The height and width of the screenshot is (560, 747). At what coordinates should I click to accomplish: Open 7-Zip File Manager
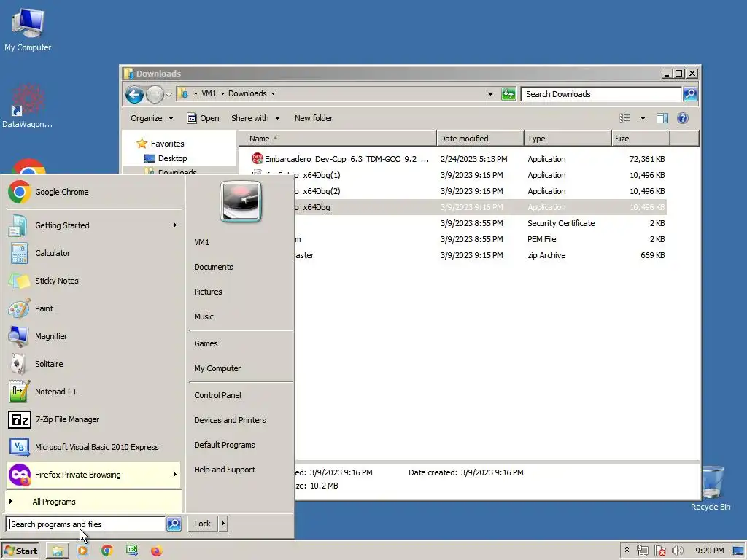tap(94, 419)
